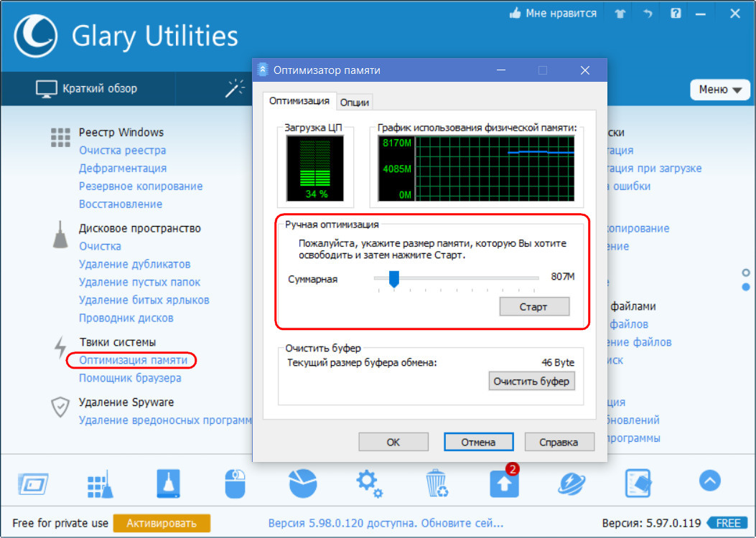Click the Старт button
756x538 pixels.
point(534,307)
